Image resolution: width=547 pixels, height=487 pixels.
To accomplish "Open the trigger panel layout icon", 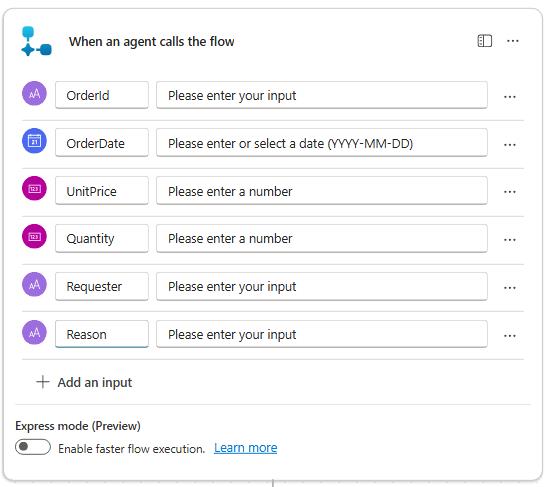I will pos(485,41).
